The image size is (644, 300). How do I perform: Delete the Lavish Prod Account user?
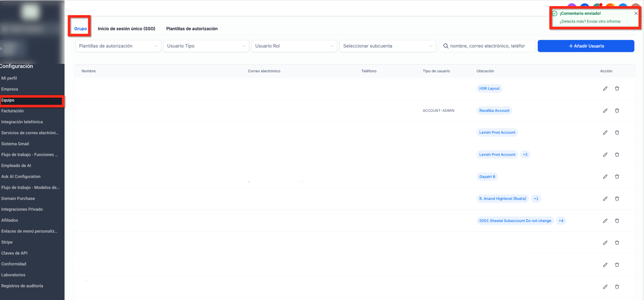(617, 133)
